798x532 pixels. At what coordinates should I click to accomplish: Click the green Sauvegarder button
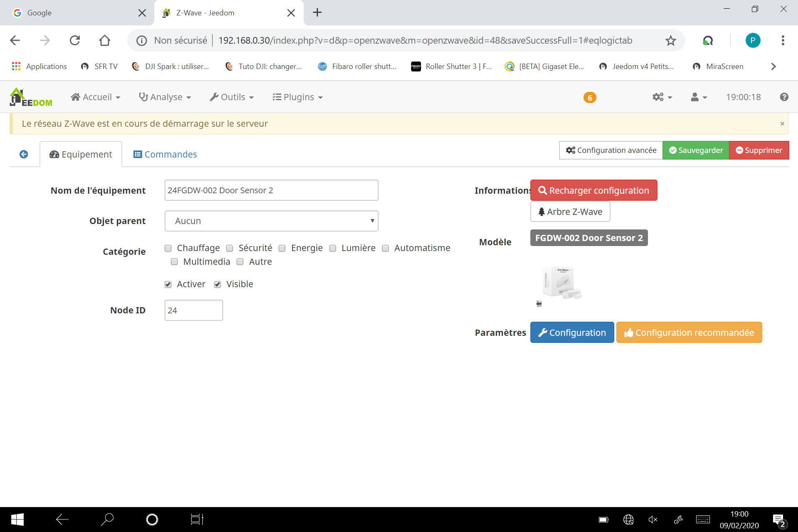[695, 150]
